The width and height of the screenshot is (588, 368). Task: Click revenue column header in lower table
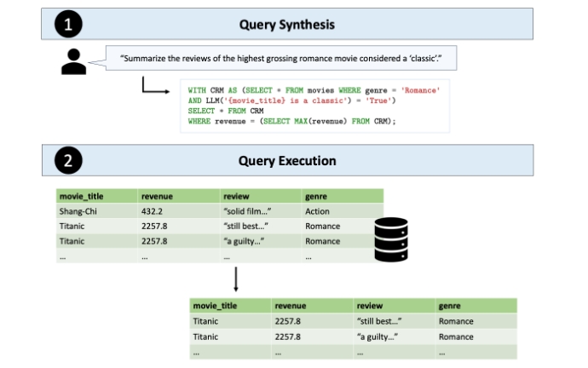point(290,305)
